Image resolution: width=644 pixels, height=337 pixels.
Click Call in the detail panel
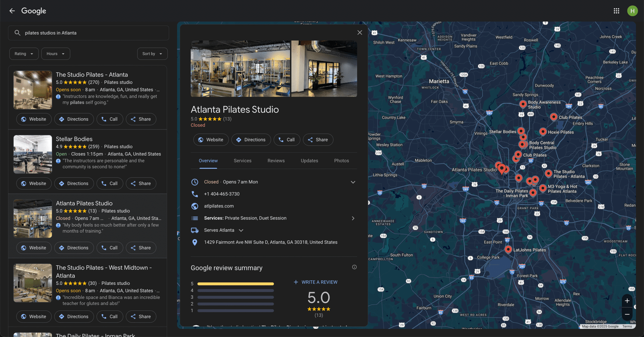tap(287, 140)
